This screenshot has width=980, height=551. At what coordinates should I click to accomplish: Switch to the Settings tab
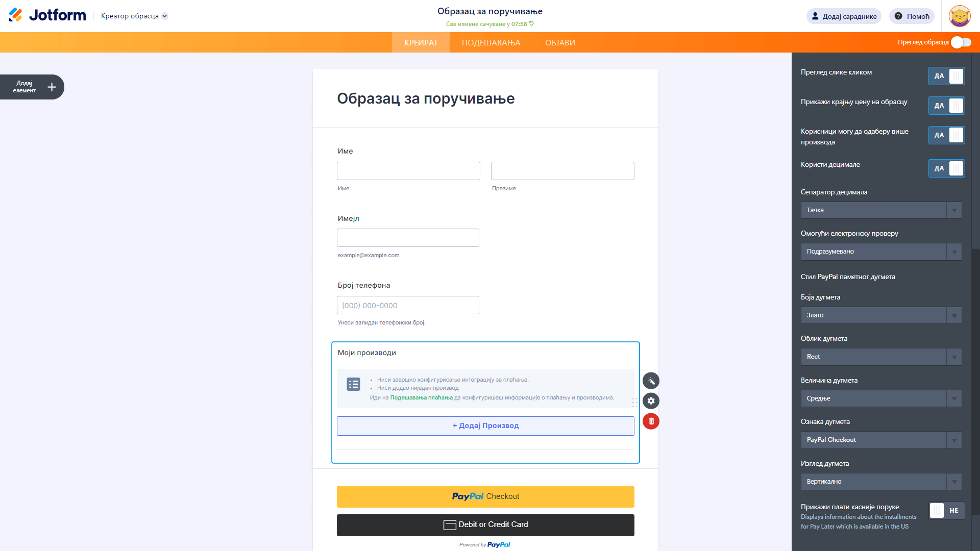click(491, 43)
